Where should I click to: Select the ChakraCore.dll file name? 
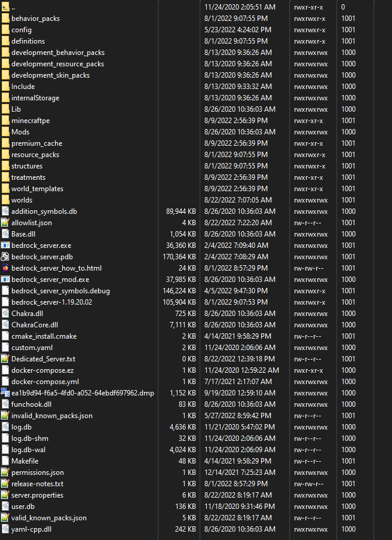click(35, 325)
